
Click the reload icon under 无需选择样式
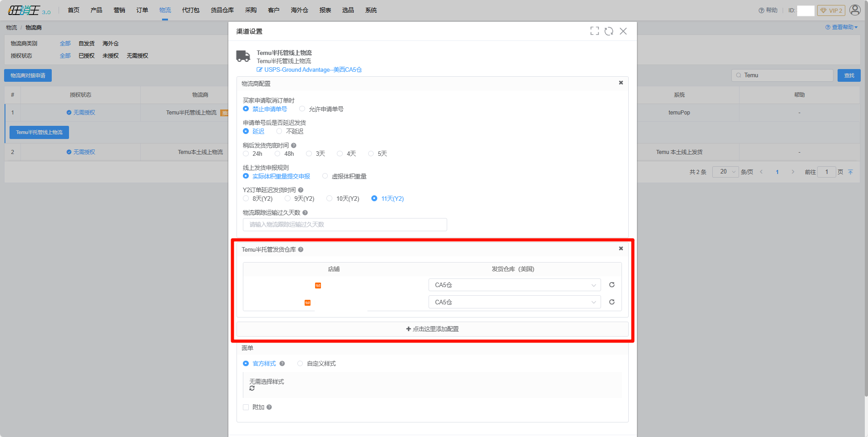tap(252, 388)
